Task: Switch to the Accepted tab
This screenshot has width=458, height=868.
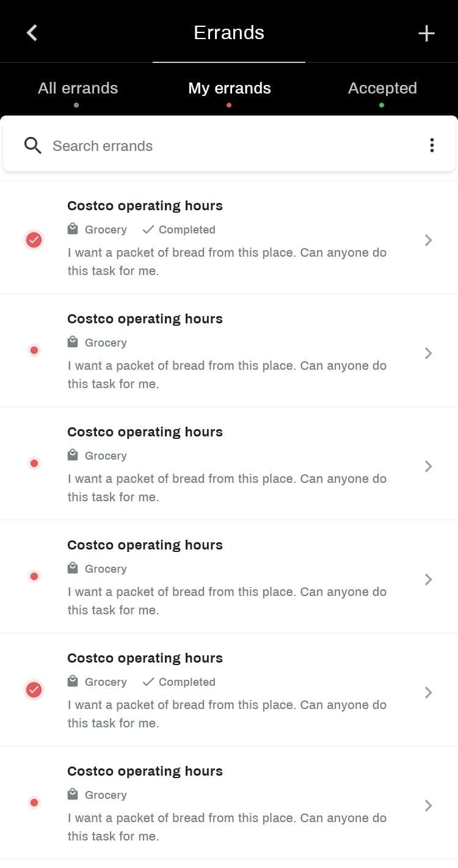Action: (382, 88)
